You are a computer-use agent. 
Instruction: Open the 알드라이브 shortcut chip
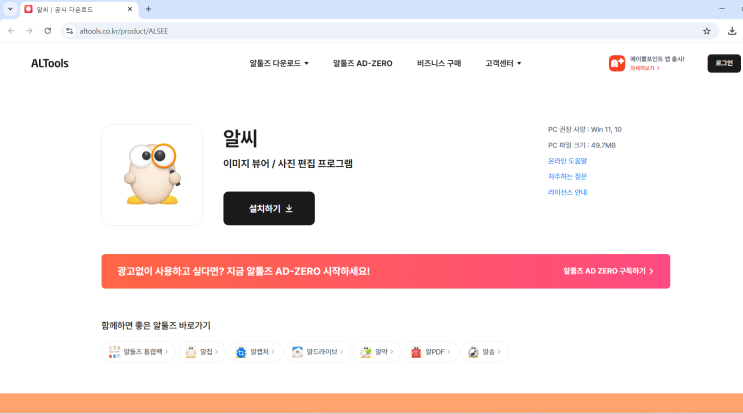coord(317,352)
